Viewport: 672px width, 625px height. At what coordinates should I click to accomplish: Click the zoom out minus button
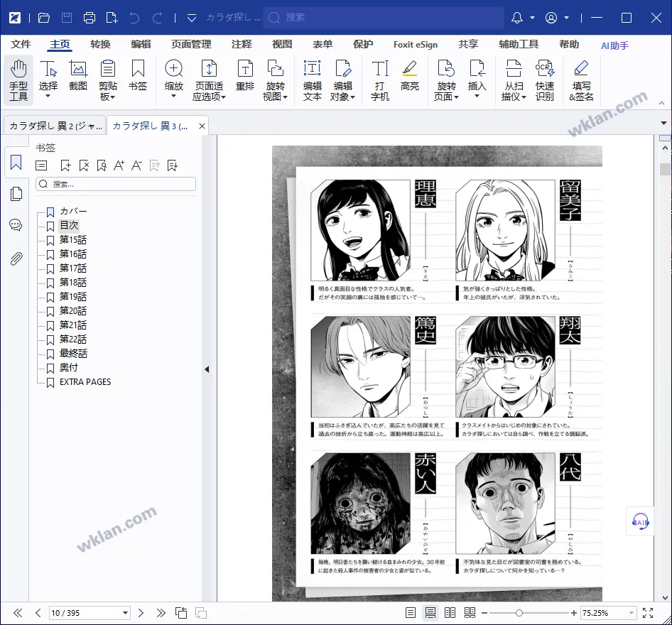484,613
